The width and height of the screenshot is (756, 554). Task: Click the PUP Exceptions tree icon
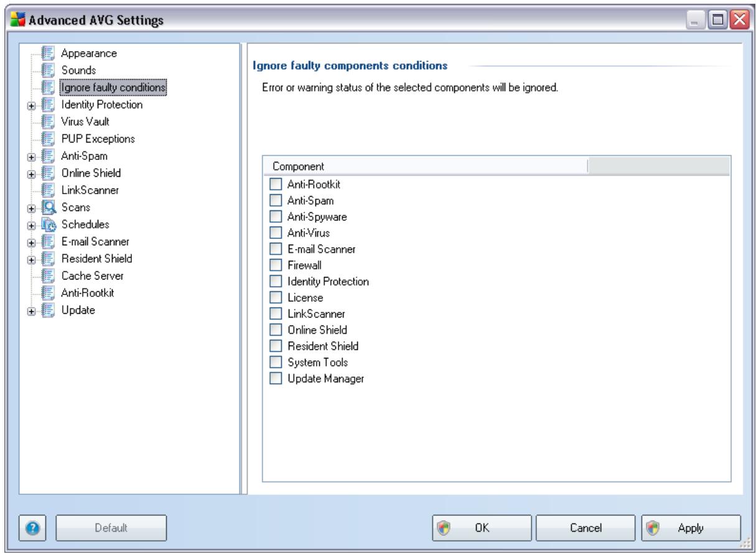tap(49, 138)
